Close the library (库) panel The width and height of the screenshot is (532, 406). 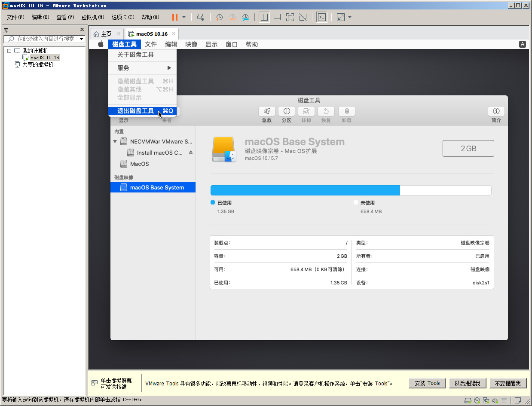tap(82, 30)
